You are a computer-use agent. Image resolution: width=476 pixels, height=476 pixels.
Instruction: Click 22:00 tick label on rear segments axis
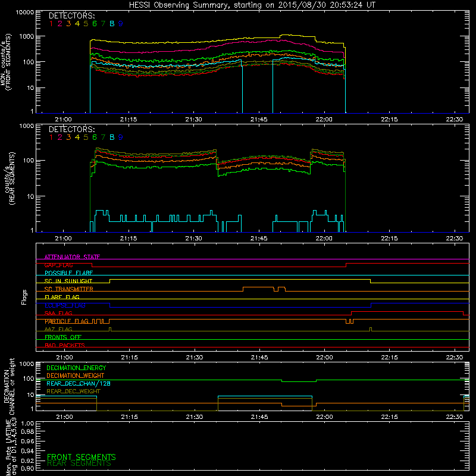[324, 239]
